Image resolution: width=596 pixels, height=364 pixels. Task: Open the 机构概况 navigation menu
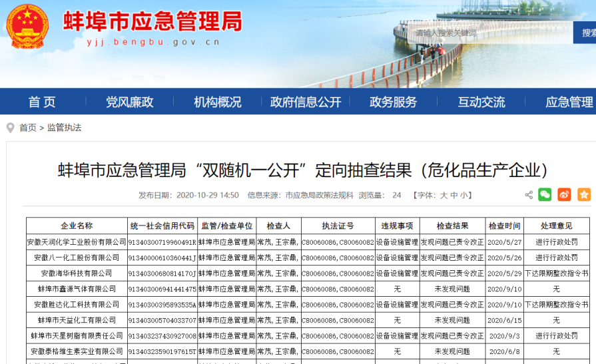[x=217, y=102]
